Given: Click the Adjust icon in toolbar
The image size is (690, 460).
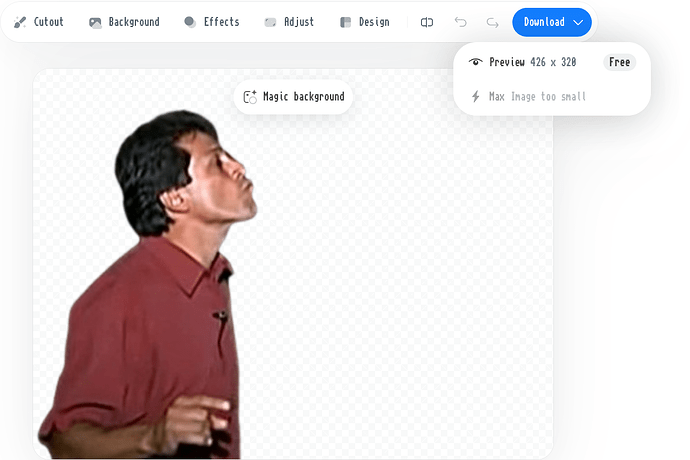Looking at the screenshot, I should 270,22.
